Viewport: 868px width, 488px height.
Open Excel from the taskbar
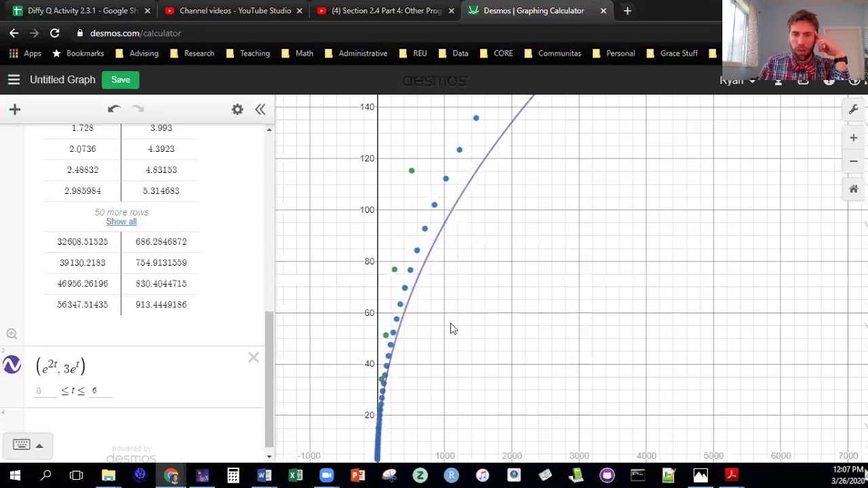295,475
